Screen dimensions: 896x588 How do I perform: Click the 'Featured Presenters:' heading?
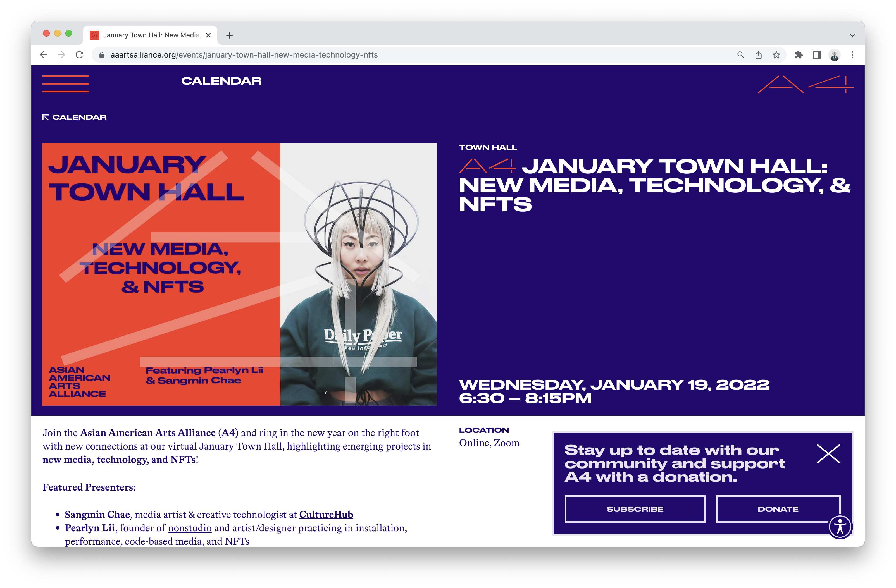(89, 487)
